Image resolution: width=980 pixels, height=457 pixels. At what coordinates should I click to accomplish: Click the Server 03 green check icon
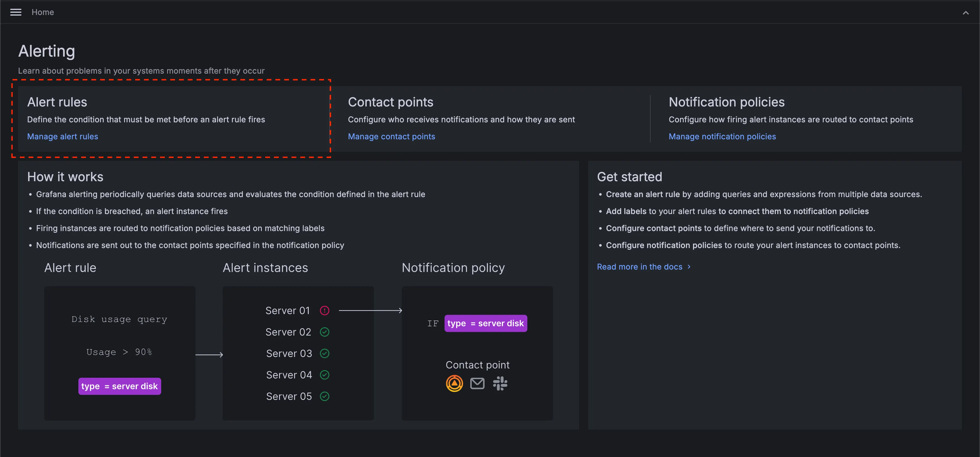click(324, 353)
